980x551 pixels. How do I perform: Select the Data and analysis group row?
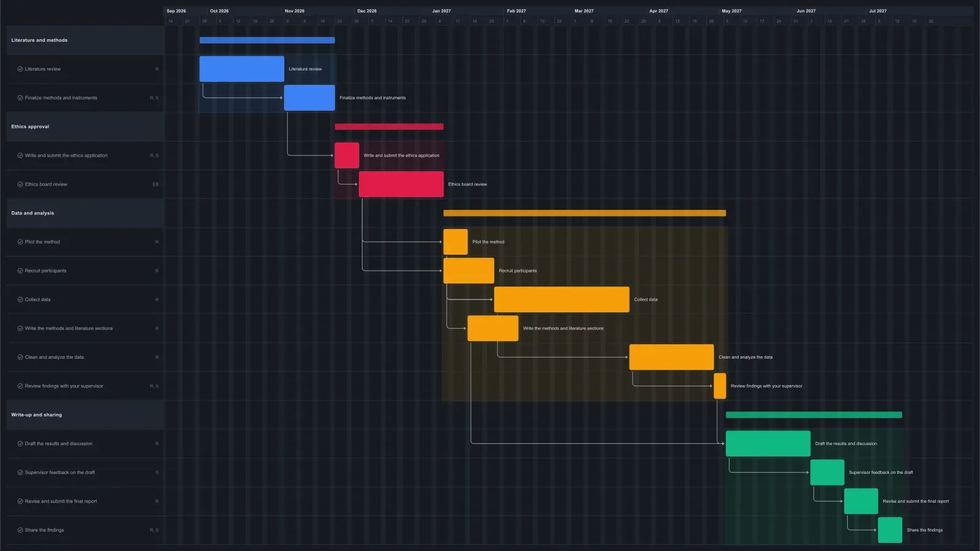pyautogui.click(x=85, y=213)
